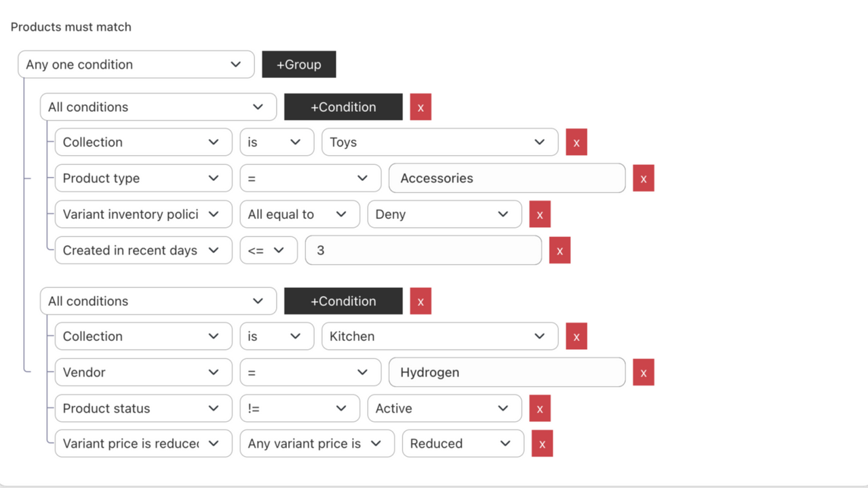Select the Hydrogen vendor text field
868x488 pixels.
507,371
